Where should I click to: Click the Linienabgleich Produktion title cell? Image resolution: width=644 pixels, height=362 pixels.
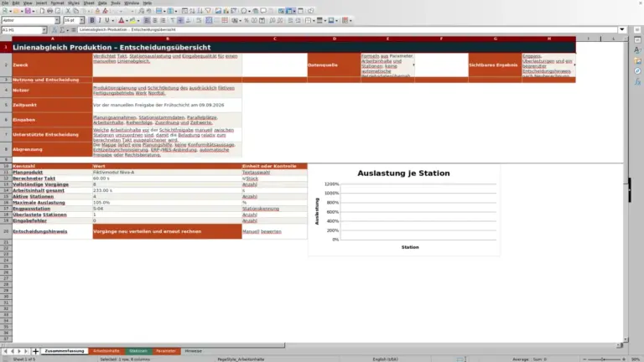coord(293,47)
